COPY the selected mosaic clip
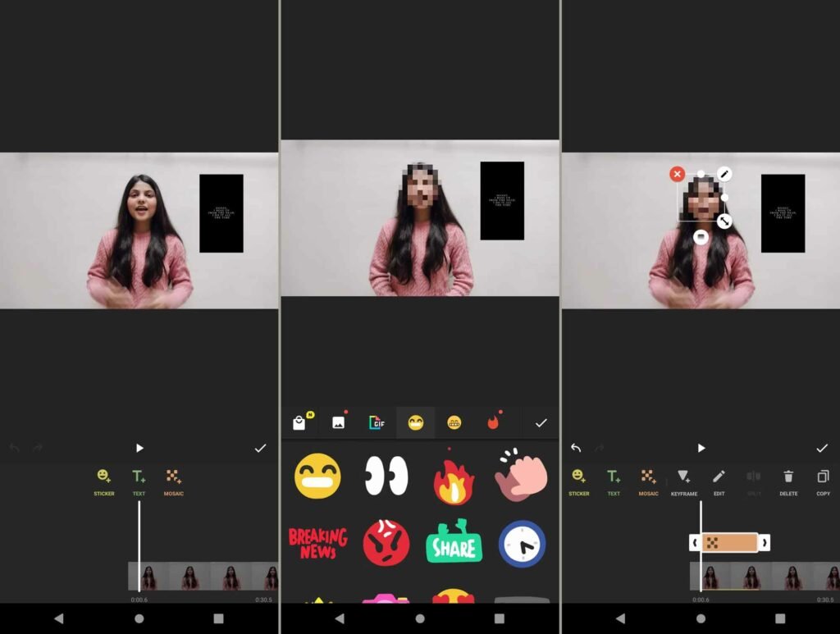Viewport: 840px width, 634px height. pos(824,482)
